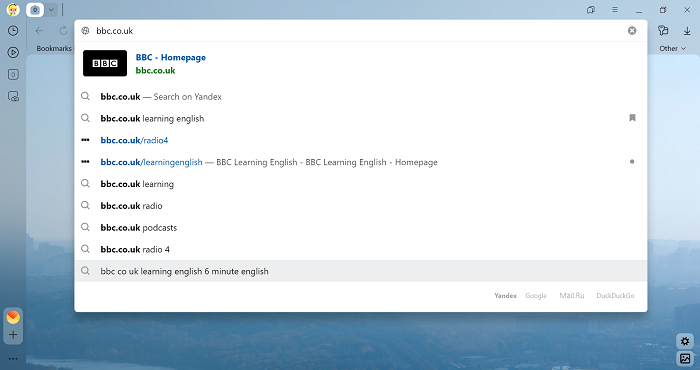
Task: Expand the tab group dropdown arrow
Action: tap(51, 9)
